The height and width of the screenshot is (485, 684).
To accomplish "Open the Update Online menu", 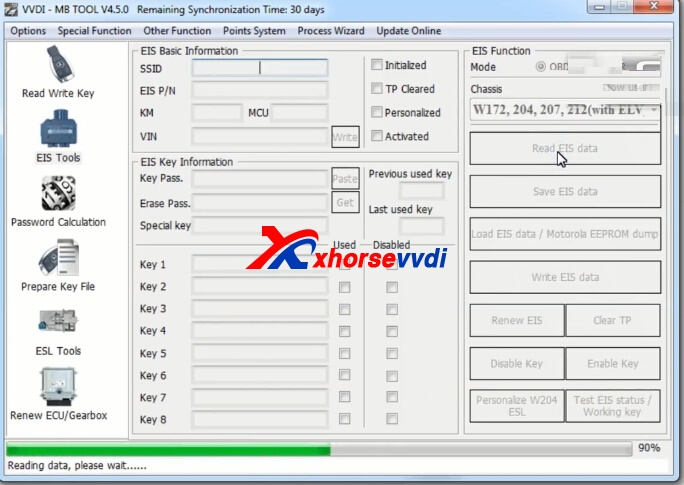I will [x=409, y=31].
